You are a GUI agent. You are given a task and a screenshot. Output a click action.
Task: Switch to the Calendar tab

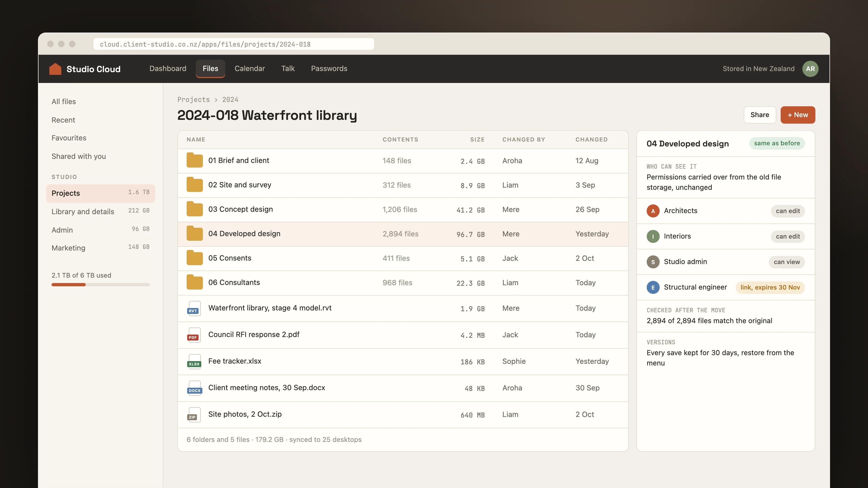tap(250, 69)
